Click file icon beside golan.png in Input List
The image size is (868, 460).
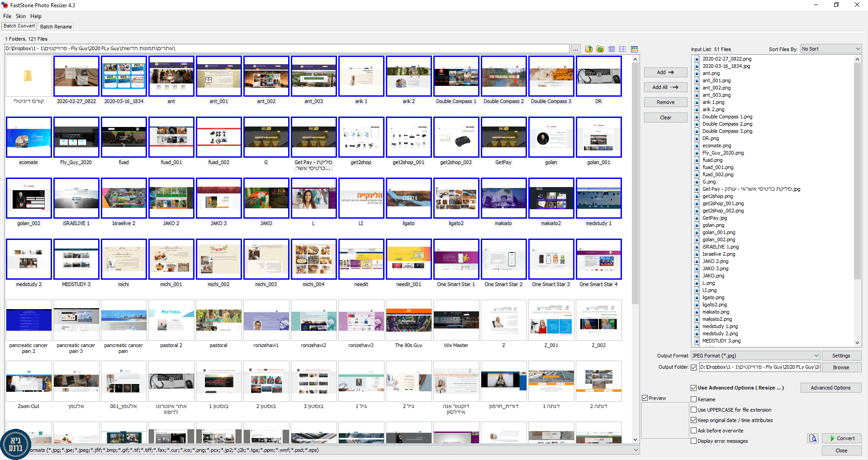pyautogui.click(x=697, y=225)
